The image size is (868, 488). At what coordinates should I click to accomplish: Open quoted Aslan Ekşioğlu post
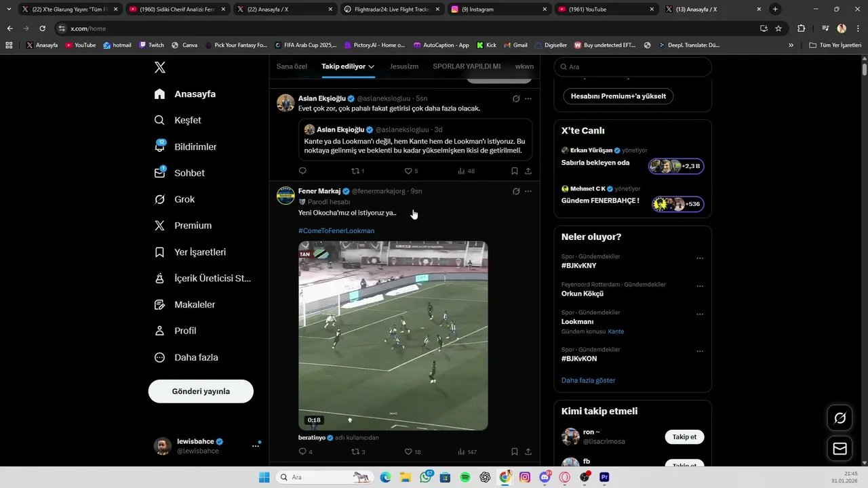pos(415,140)
